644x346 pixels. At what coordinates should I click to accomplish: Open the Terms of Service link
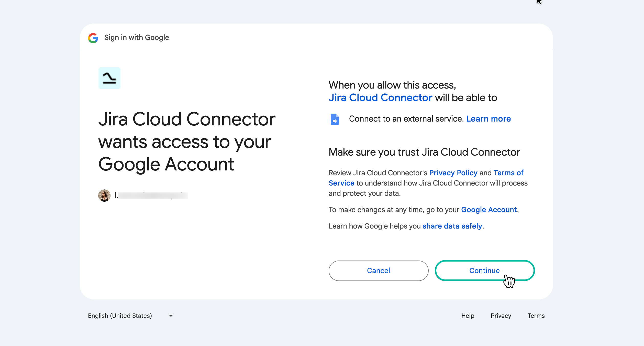tap(426, 178)
